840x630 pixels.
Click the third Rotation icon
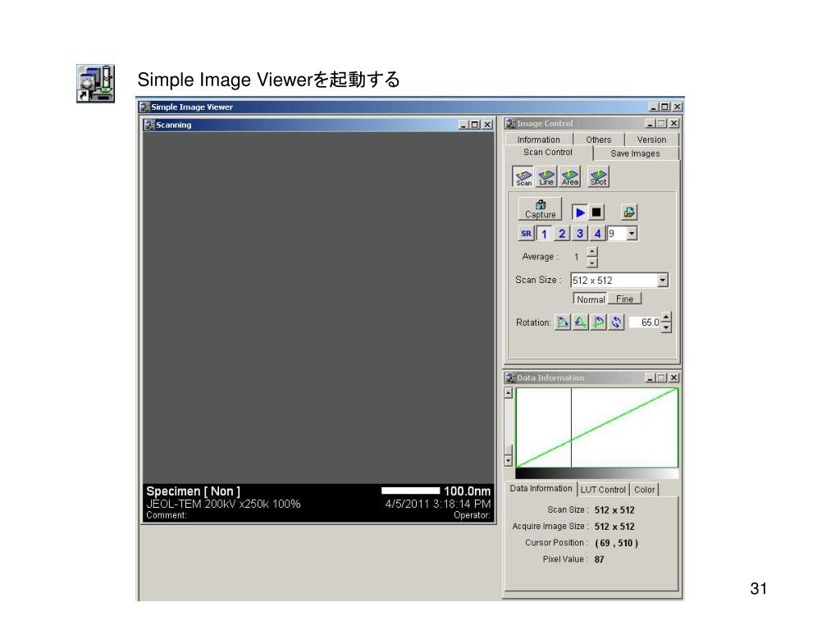598,322
